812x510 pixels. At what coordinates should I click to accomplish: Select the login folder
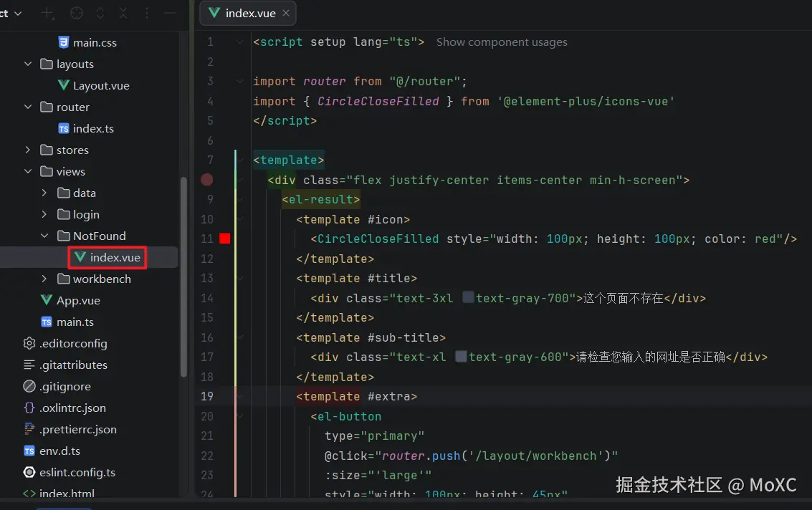point(86,214)
